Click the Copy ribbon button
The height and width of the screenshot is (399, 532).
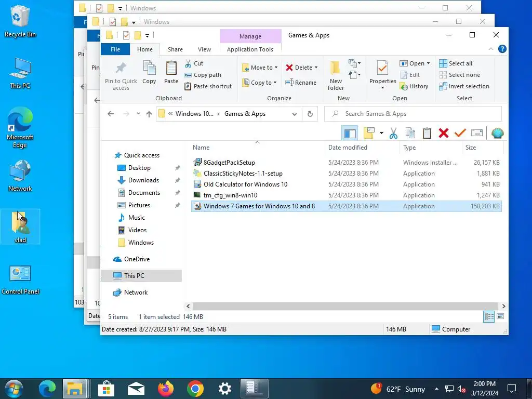149,72
